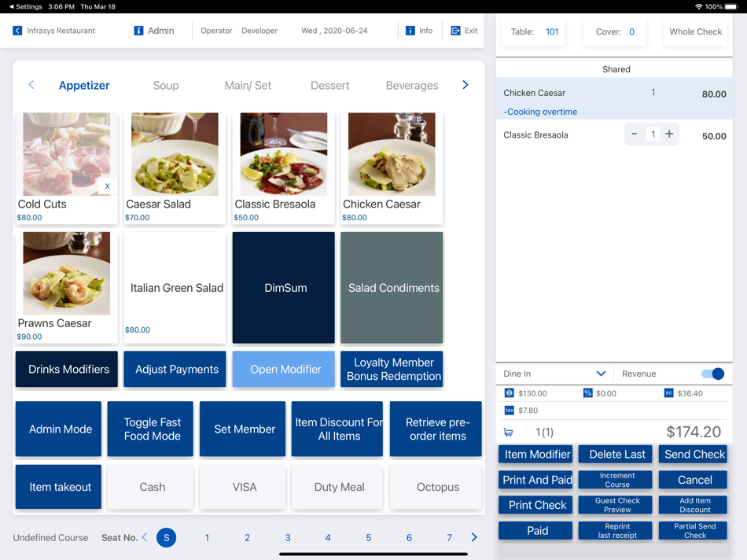Image resolution: width=747 pixels, height=560 pixels.
Task: Select the Appetizer tab
Action: coord(84,85)
